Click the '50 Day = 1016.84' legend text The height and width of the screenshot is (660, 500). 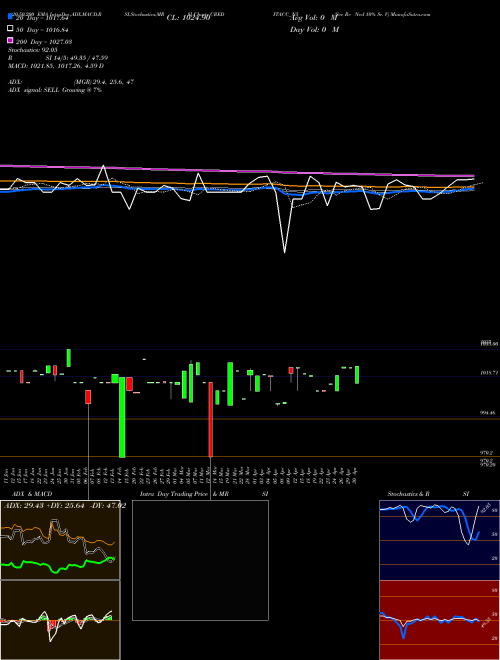pyautogui.click(x=43, y=30)
